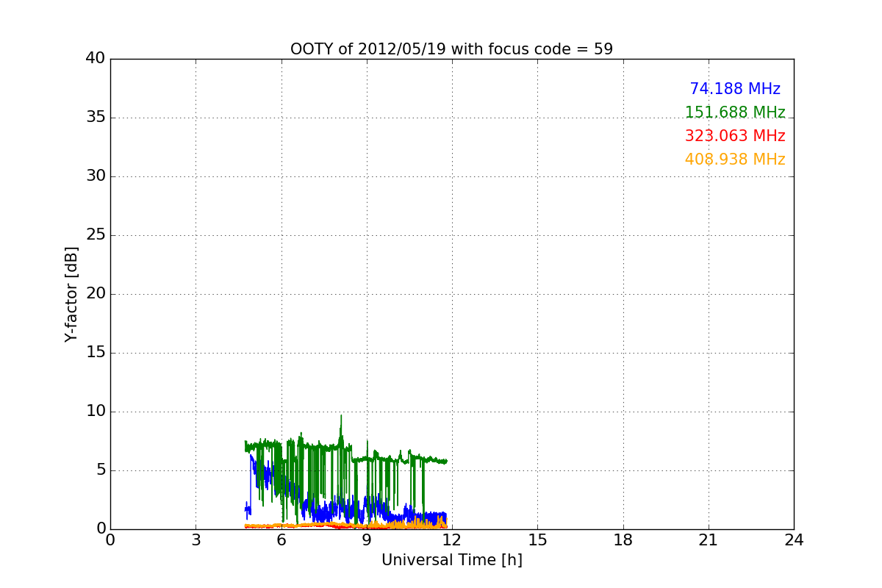Viewport: 882px width, 588px height.
Task: Click the y-axis tick label 10
Action: pos(96,412)
